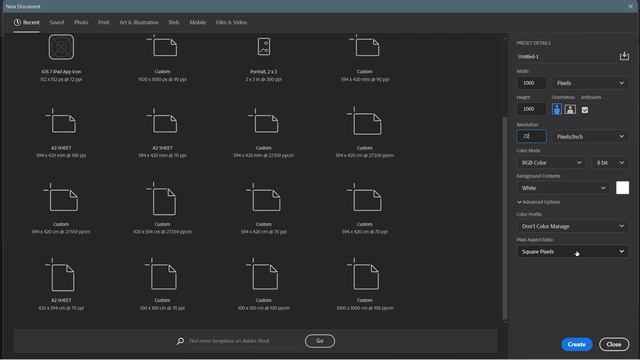
Task: Switch to the Recent tab
Action: [x=27, y=22]
